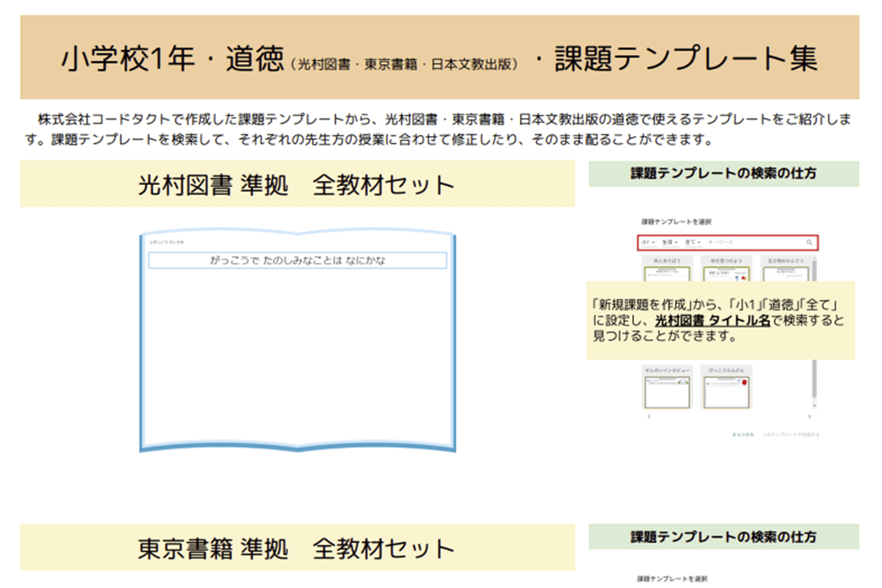
Task: Open the blue book-shaped template preview
Action: (x=297, y=340)
